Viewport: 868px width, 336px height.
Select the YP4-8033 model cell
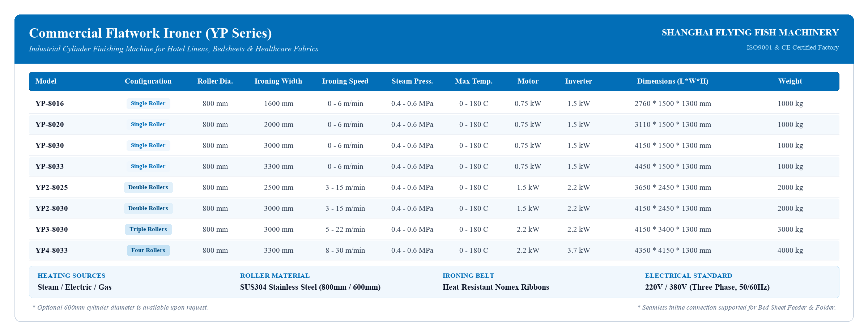pos(52,250)
